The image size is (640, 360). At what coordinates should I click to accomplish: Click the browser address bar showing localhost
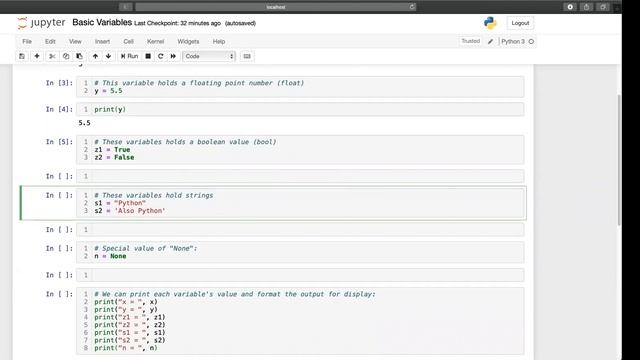[x=276, y=7]
